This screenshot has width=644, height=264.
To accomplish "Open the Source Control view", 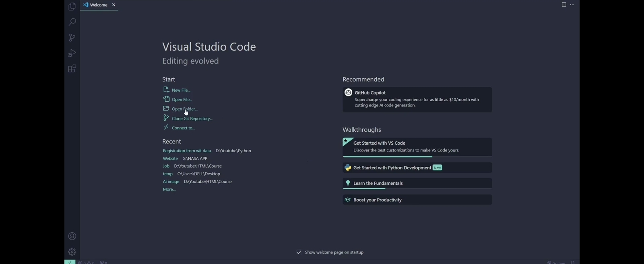I will click(72, 37).
